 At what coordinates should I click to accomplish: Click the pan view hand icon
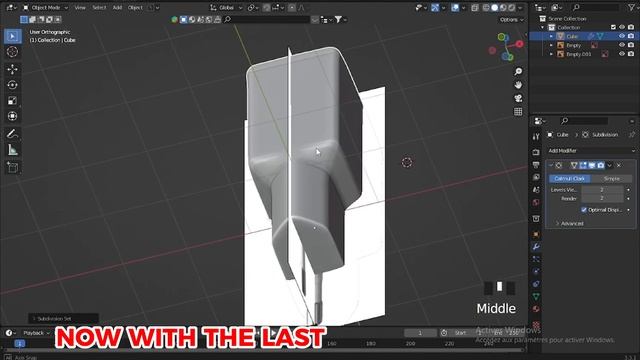click(x=518, y=85)
